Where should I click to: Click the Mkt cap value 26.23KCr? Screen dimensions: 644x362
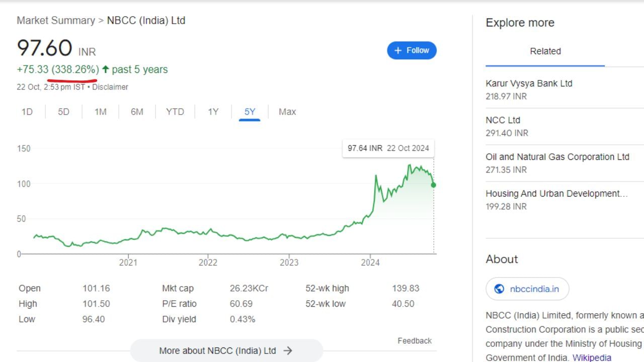pyautogui.click(x=249, y=289)
